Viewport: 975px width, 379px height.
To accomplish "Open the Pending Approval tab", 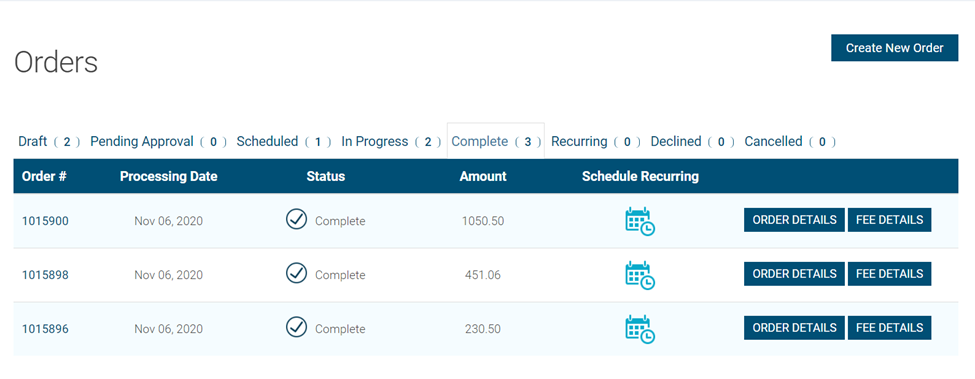I will coord(159,142).
